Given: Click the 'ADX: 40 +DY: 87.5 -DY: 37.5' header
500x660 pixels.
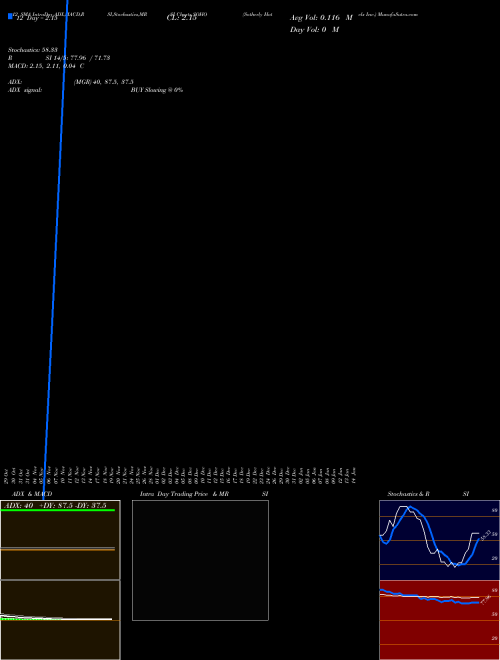Looking at the screenshot, I should click(x=56, y=505).
